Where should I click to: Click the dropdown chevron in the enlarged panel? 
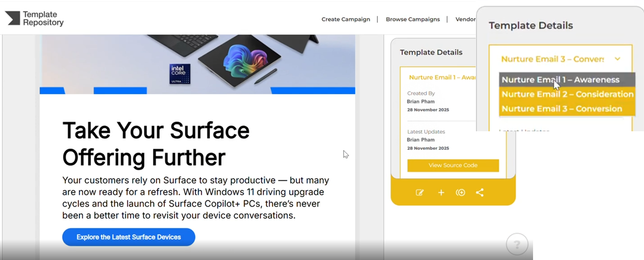617,59
